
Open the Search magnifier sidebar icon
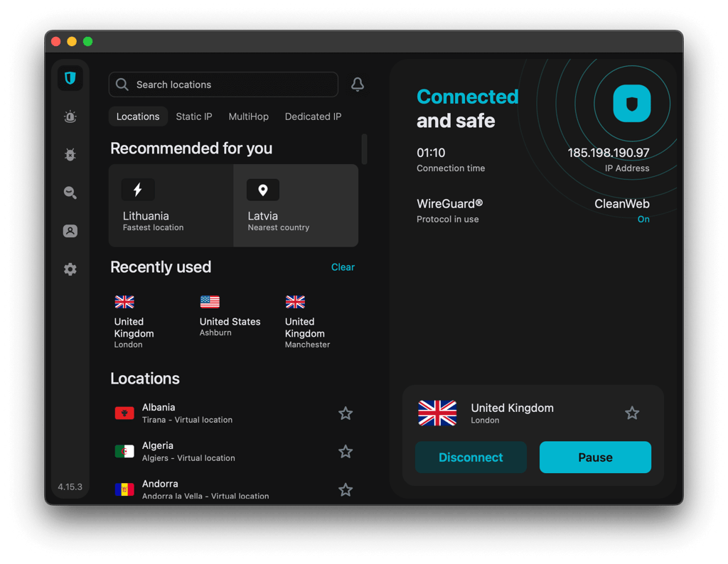click(70, 192)
